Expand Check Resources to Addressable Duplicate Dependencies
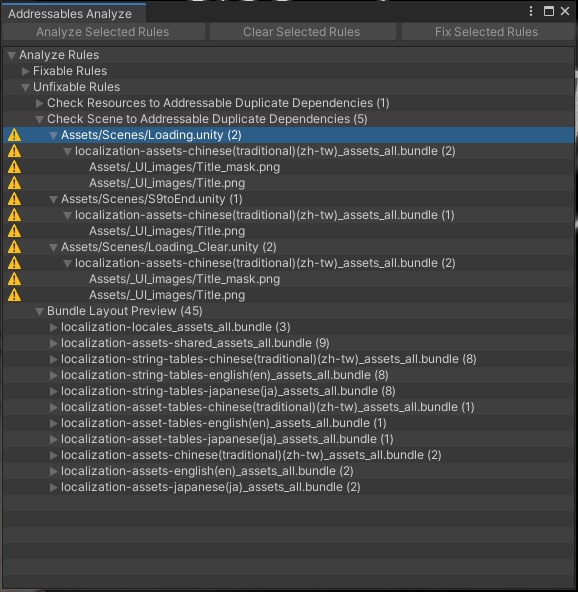The width and height of the screenshot is (578, 592). tap(40, 103)
